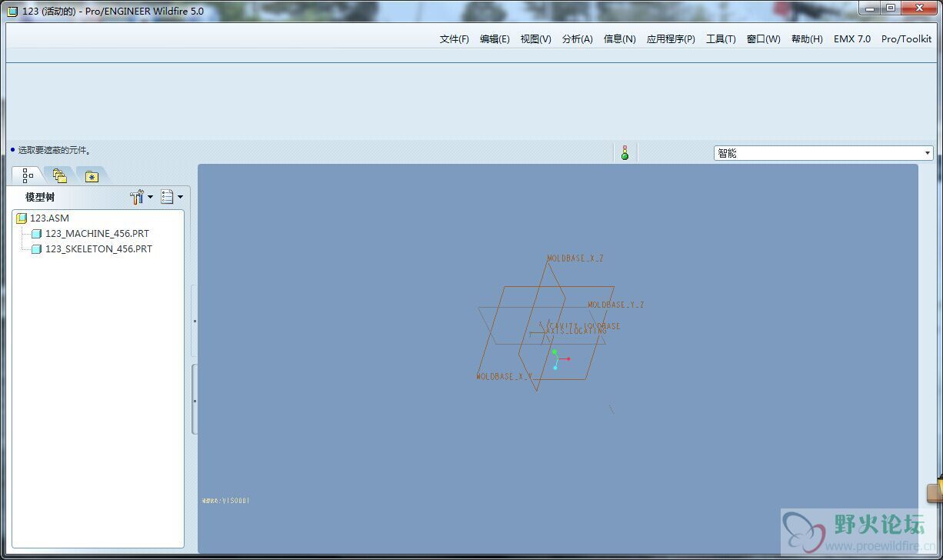
Task: Select the MOLDBASE_X_Y datum plane label
Action: [505, 377]
